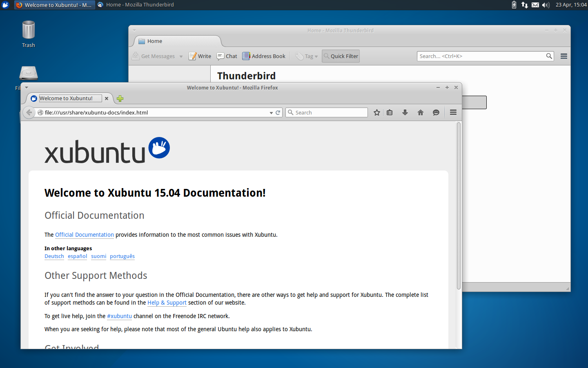The height and width of the screenshot is (368, 588).
Task: Expand the Get Messages dropdown
Action: click(181, 56)
